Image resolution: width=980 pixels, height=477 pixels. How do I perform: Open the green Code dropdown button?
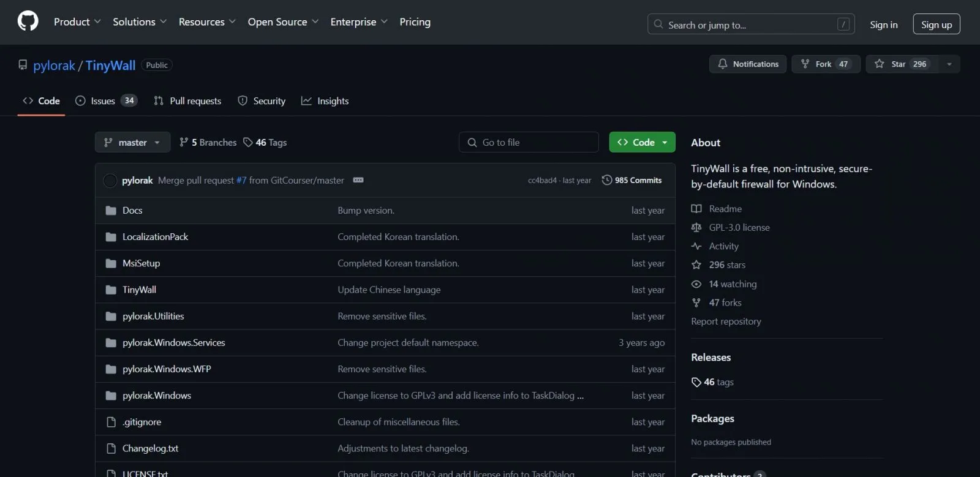(x=643, y=142)
